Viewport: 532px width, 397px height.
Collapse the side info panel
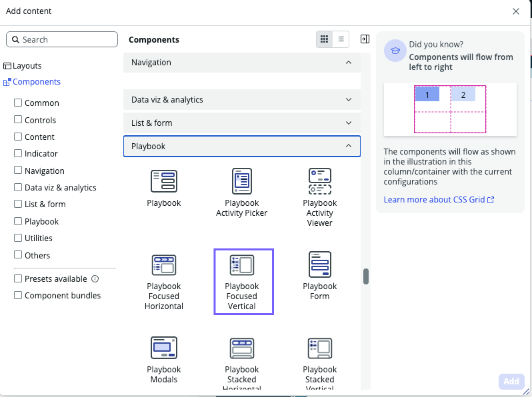pyautogui.click(x=365, y=39)
